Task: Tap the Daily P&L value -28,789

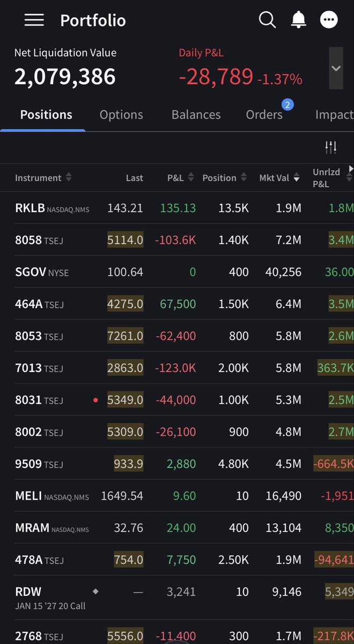Action: click(216, 77)
